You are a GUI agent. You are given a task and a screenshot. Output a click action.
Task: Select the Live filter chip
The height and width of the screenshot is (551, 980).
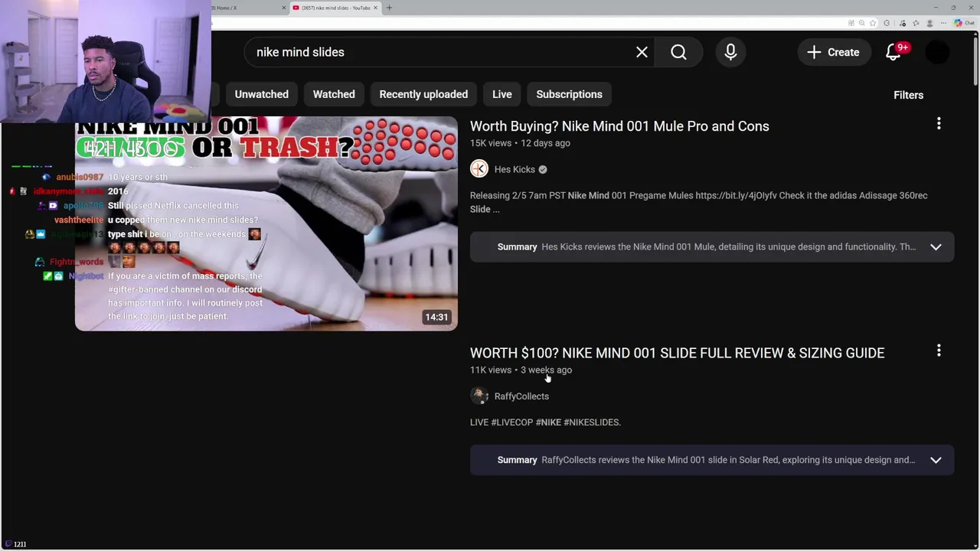pyautogui.click(x=502, y=94)
